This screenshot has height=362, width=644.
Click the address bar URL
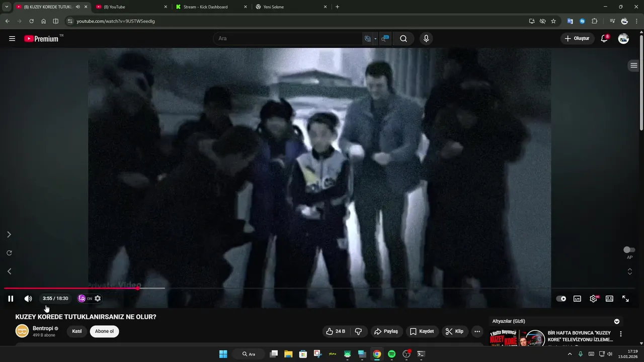[116, 21]
